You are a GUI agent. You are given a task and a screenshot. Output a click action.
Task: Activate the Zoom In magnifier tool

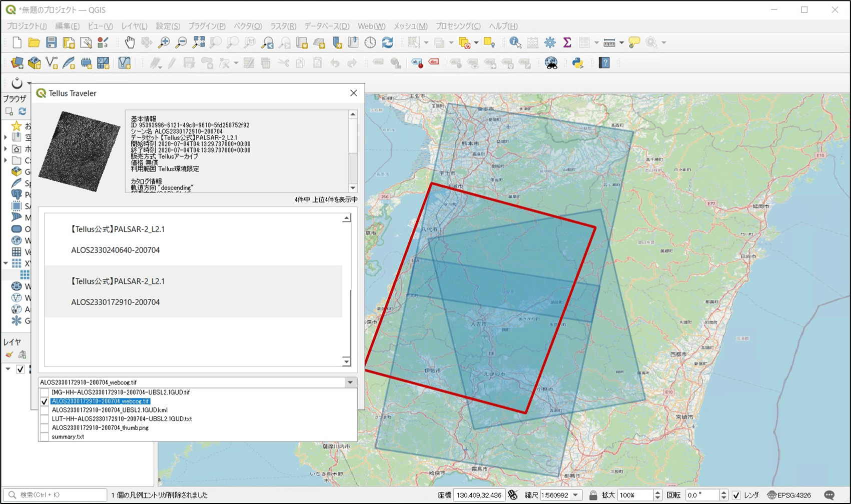[x=164, y=43]
